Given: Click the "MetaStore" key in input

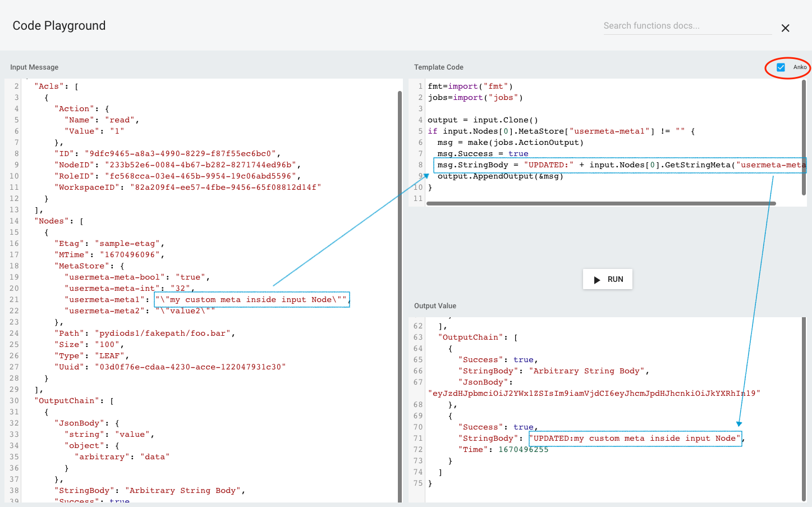Looking at the screenshot, I should point(82,266).
